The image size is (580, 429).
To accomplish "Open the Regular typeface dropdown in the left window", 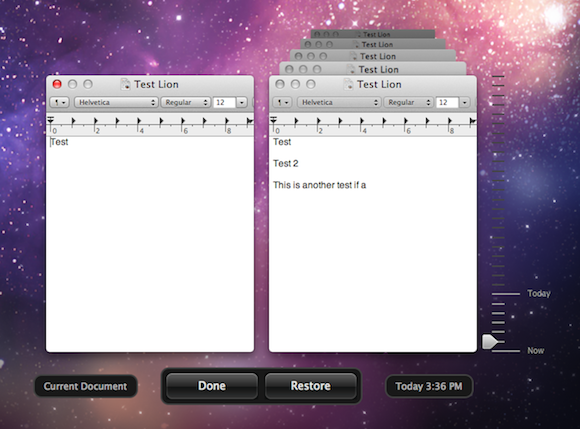I will coord(186,102).
